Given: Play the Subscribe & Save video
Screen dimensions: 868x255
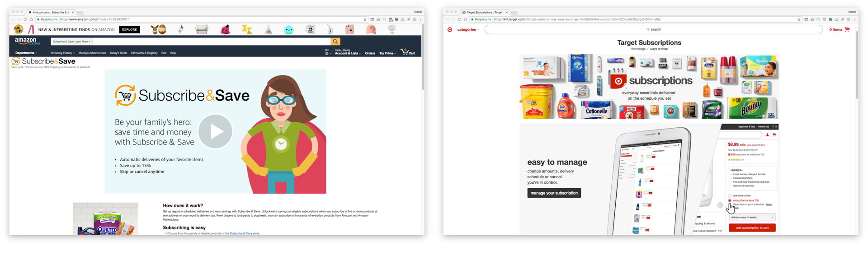Looking at the screenshot, I should pos(215,131).
